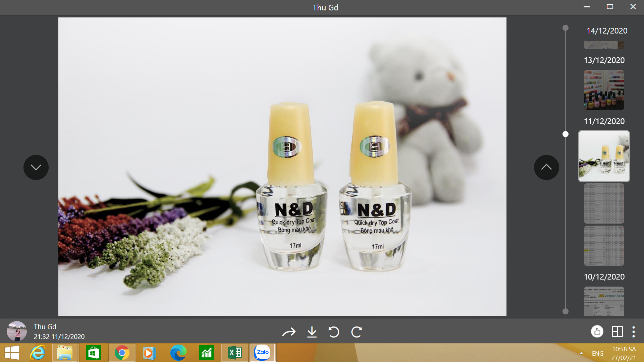Download the current image

click(x=312, y=332)
